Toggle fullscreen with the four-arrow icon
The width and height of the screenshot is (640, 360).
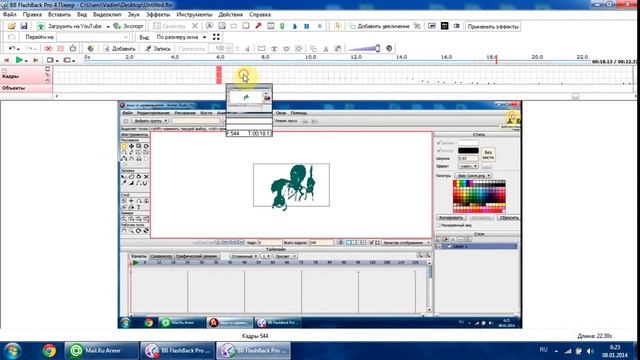coord(216,37)
